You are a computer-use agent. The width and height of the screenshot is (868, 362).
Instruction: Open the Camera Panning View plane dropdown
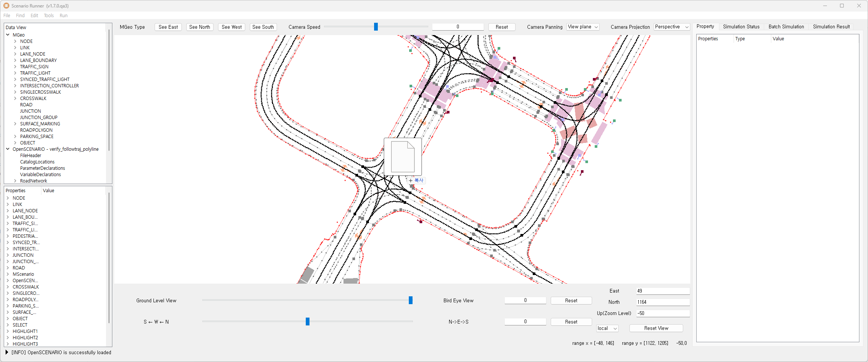[583, 27]
